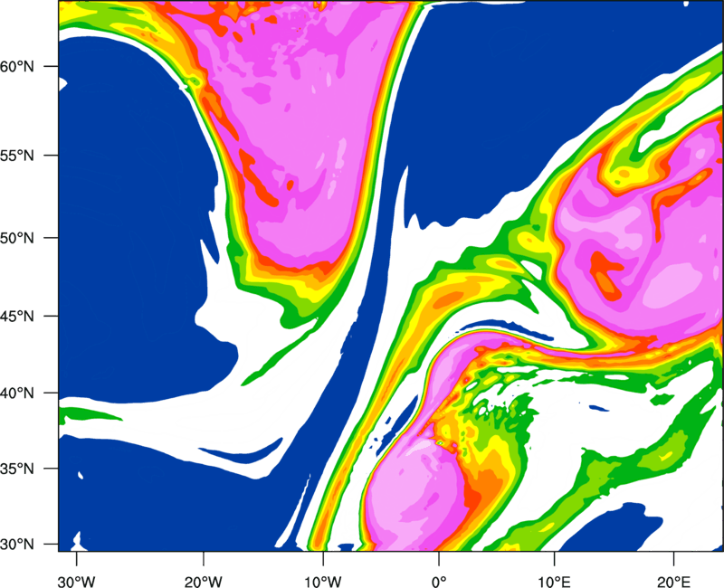Click the 0° longitude label
This screenshot has width=724, height=588.
439,582
